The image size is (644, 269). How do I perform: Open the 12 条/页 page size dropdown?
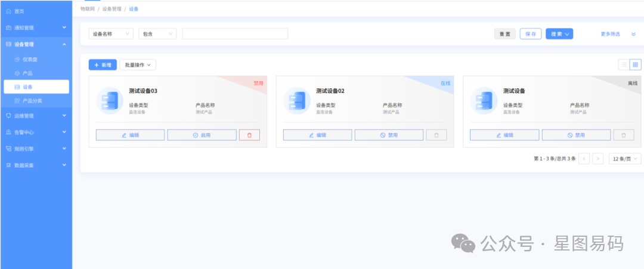625,159
